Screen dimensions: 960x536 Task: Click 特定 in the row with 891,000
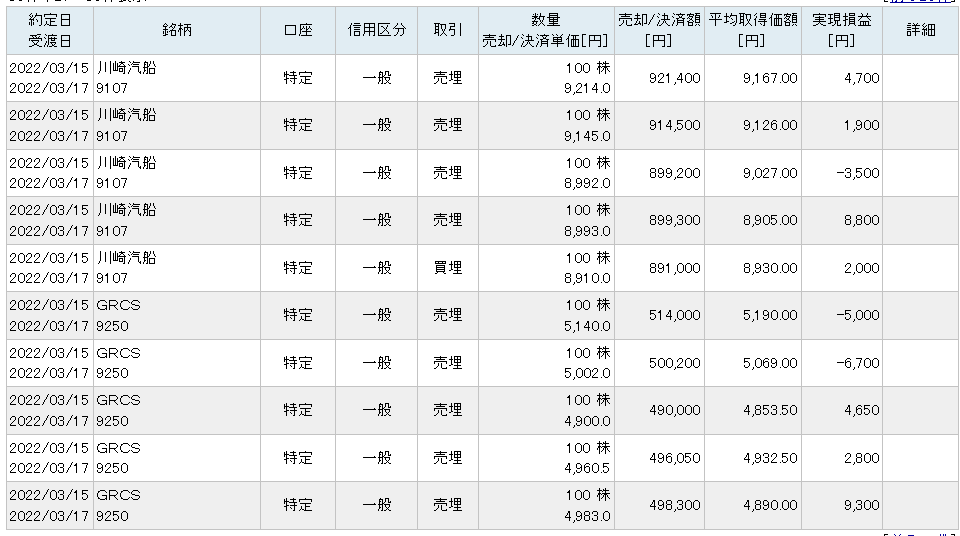(x=298, y=268)
